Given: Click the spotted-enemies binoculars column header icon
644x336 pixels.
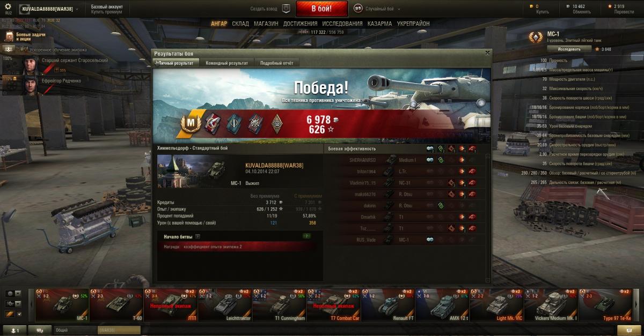Looking at the screenshot, I should 430,148.
